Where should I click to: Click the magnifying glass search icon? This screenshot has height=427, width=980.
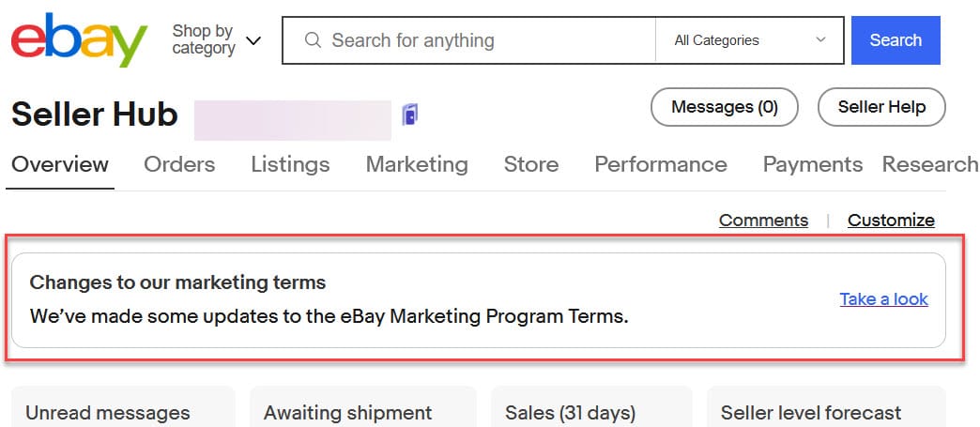314,40
